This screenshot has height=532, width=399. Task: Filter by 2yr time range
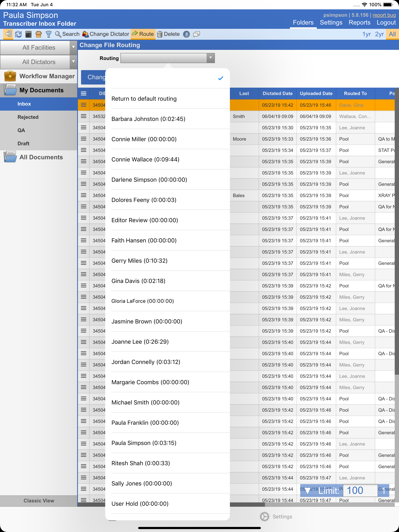(x=379, y=34)
